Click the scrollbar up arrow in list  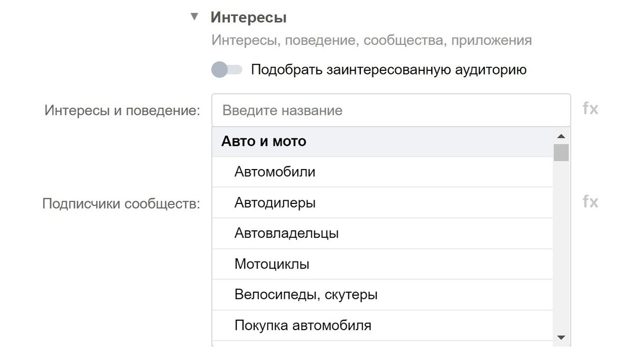561,136
